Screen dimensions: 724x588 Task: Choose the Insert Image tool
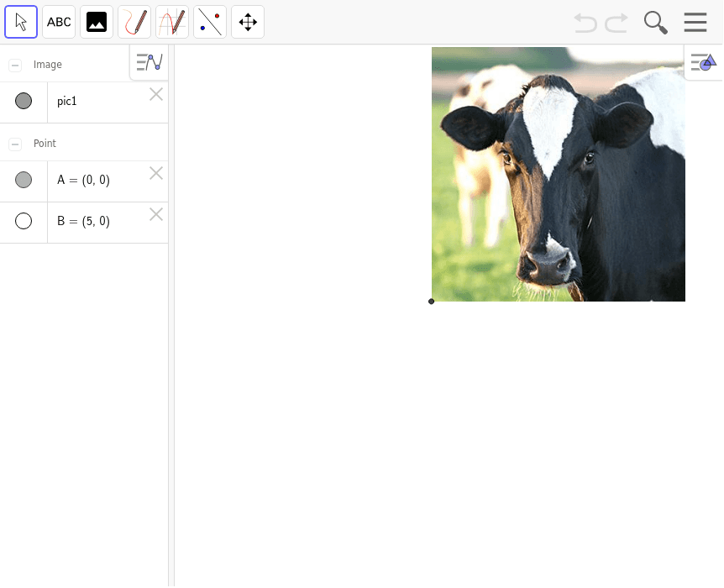97,22
